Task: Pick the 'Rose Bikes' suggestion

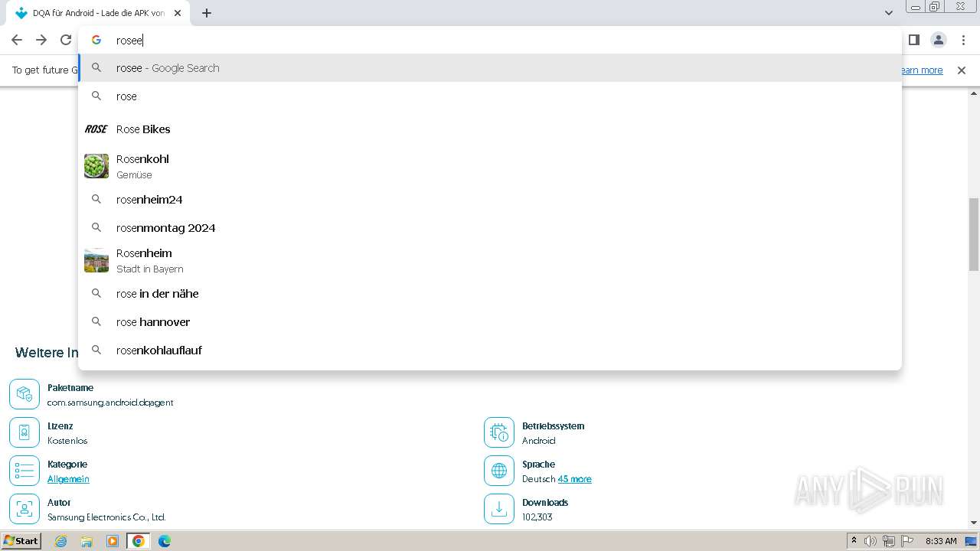Action: click(x=490, y=129)
